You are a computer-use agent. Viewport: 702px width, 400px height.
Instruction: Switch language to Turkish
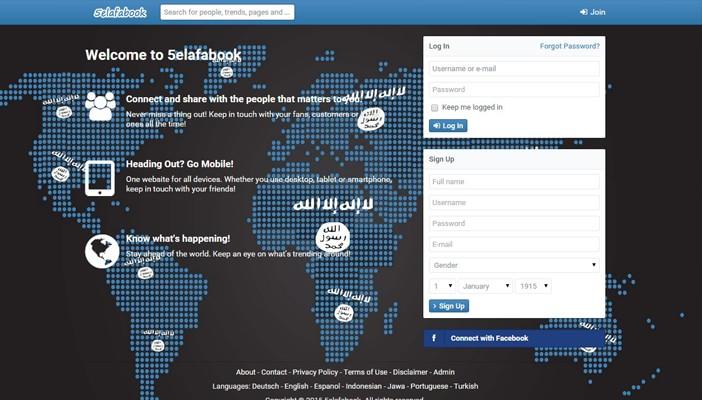click(x=466, y=386)
